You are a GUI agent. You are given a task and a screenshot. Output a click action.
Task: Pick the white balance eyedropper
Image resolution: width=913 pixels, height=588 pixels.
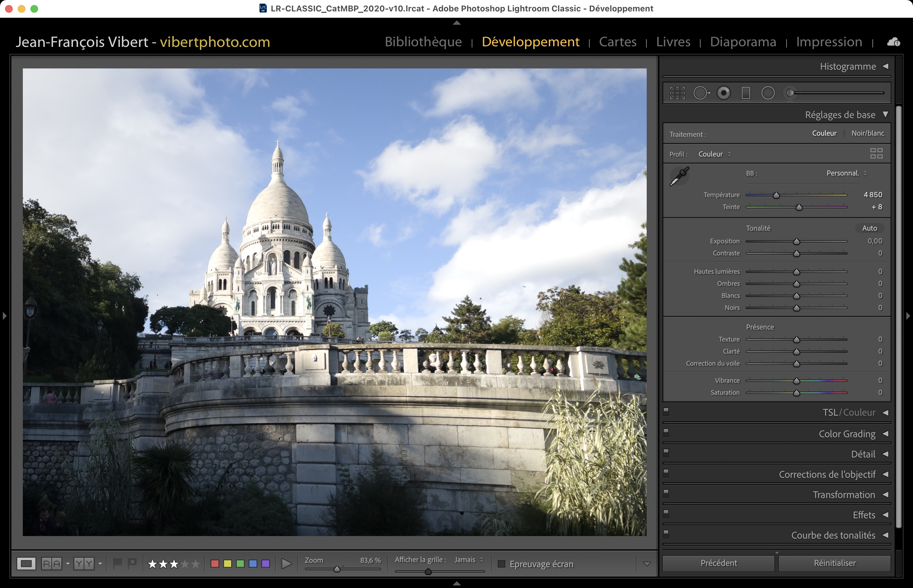pos(680,176)
